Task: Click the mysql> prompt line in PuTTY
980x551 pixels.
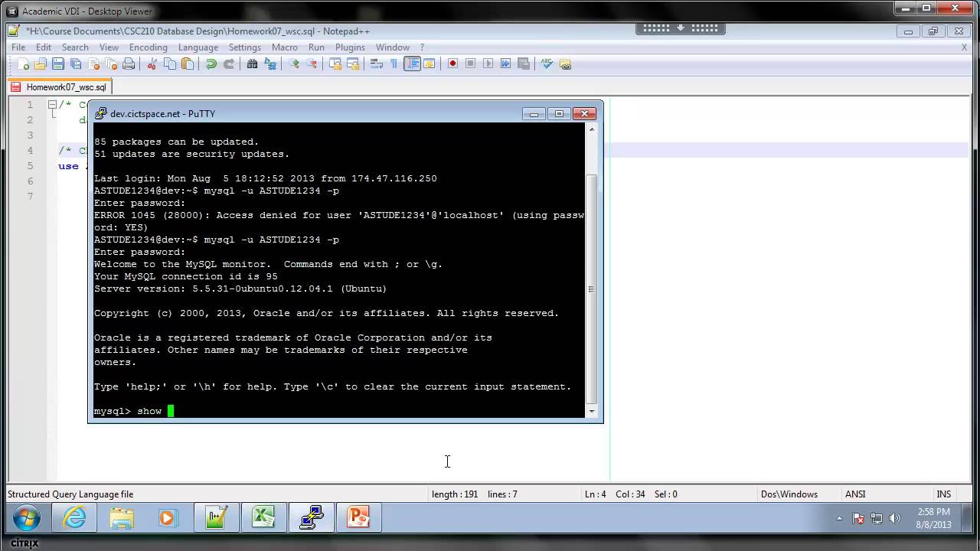Action: (x=339, y=411)
